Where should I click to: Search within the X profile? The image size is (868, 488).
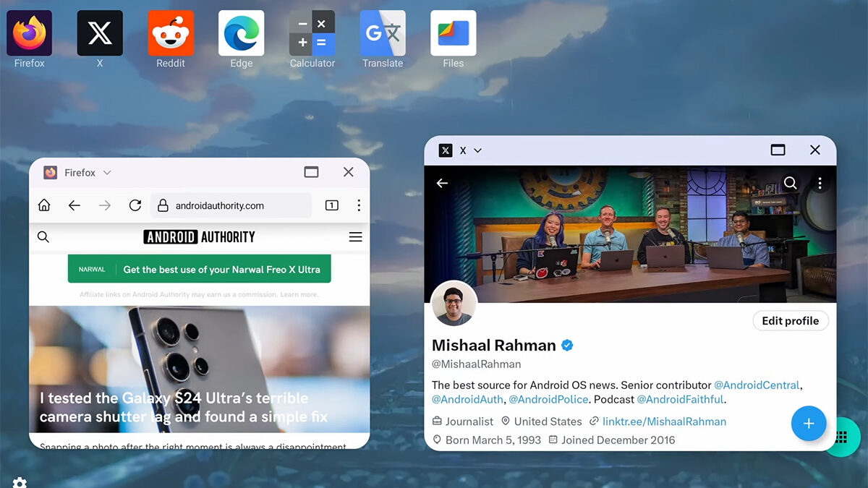(x=790, y=184)
